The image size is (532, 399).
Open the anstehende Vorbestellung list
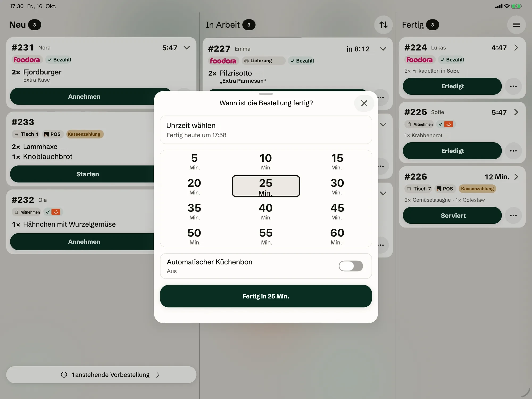(x=101, y=375)
